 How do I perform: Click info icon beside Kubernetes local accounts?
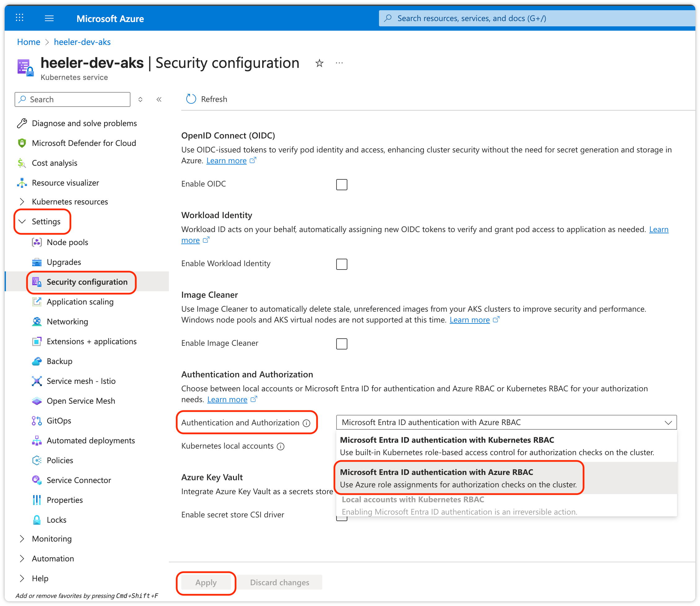(281, 446)
